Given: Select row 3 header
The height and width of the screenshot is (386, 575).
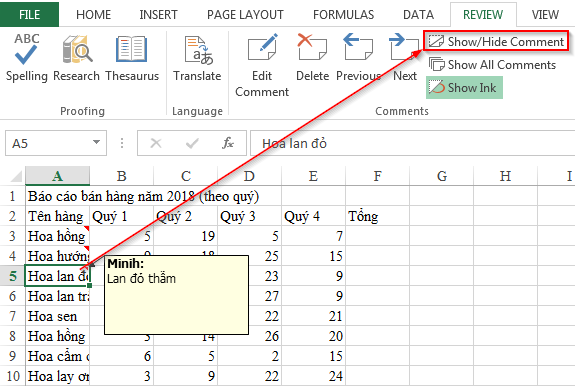Looking at the screenshot, I should [12, 236].
